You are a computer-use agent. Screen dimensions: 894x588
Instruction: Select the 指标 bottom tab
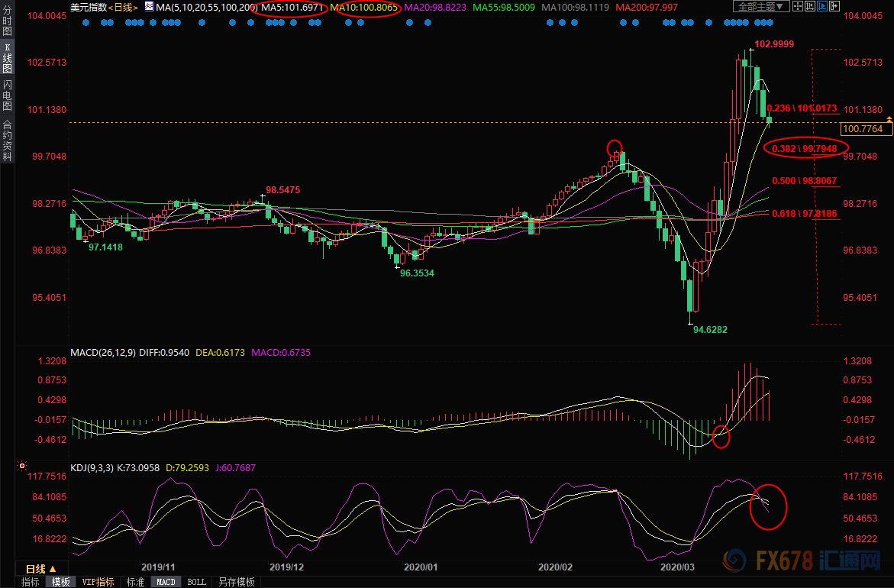pyautogui.click(x=31, y=582)
